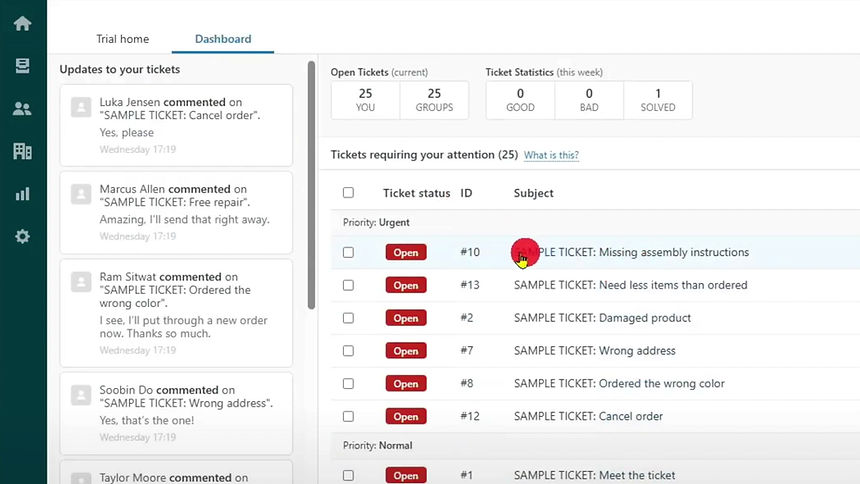Open ticket 'Meet the ticket'
The width and height of the screenshot is (860, 484).
point(595,476)
